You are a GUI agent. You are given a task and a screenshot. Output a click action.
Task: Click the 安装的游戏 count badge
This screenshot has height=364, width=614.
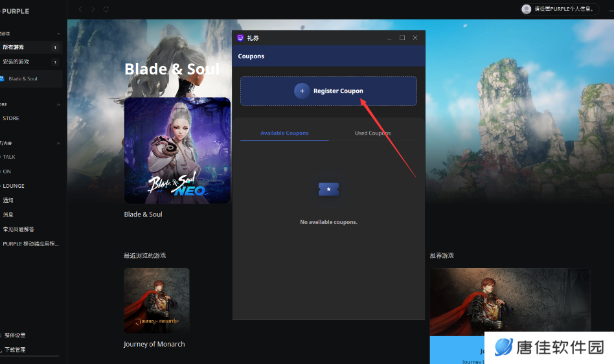coord(55,62)
